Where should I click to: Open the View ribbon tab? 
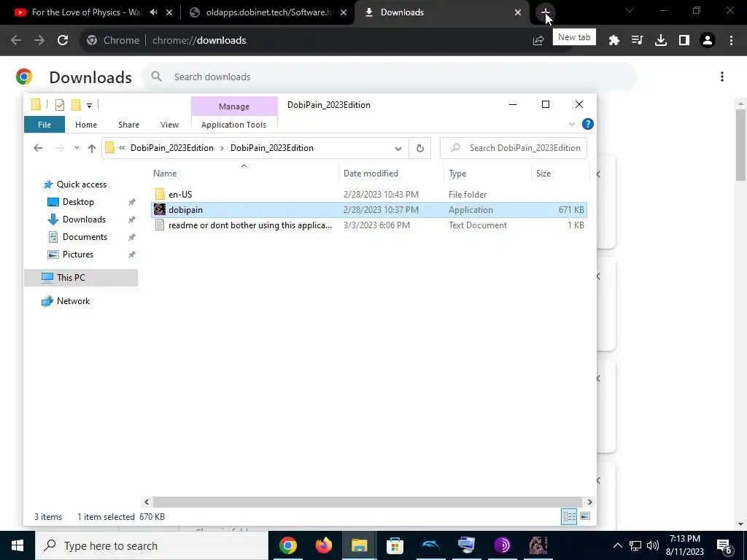point(169,125)
